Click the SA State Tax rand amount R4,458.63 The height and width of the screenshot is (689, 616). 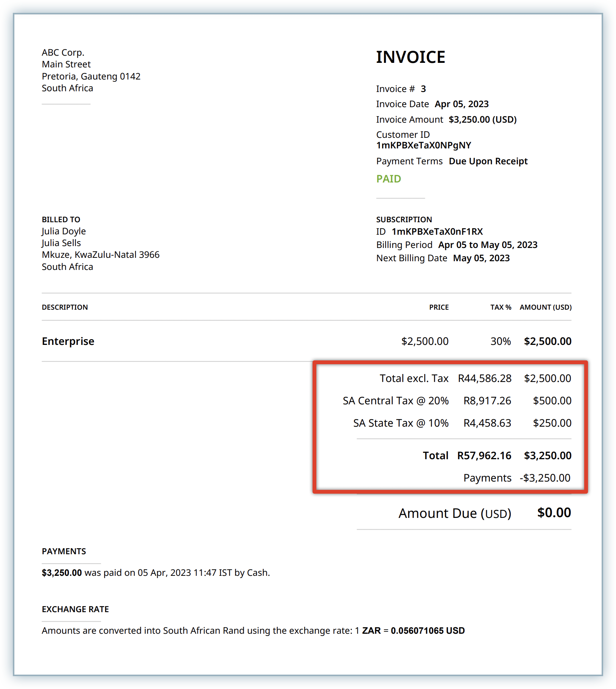click(x=487, y=423)
